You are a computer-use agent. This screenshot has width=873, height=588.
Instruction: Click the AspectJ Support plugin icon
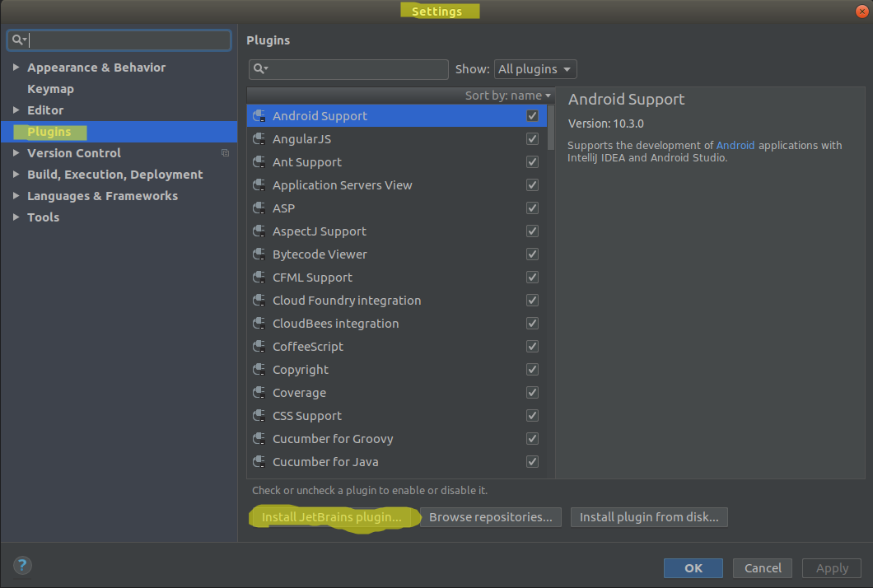259,231
